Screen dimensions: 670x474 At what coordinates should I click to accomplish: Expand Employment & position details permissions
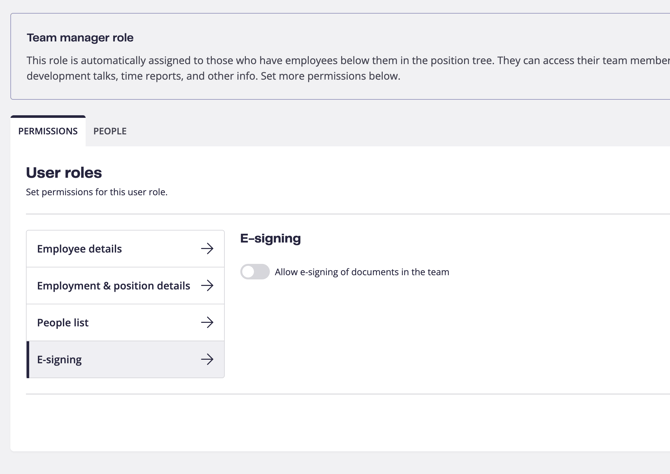(125, 286)
